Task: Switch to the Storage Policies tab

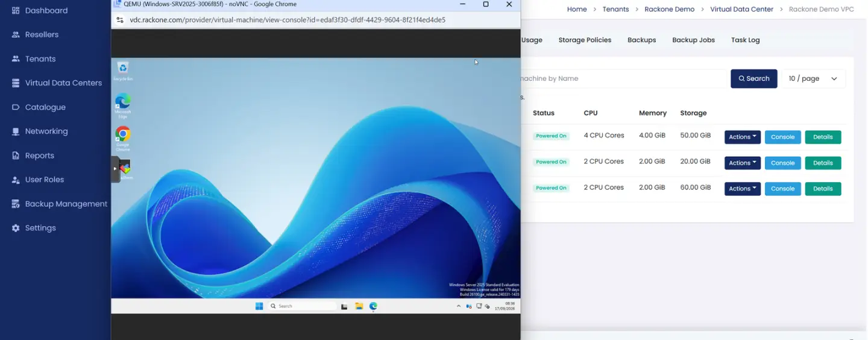Action: coord(585,40)
